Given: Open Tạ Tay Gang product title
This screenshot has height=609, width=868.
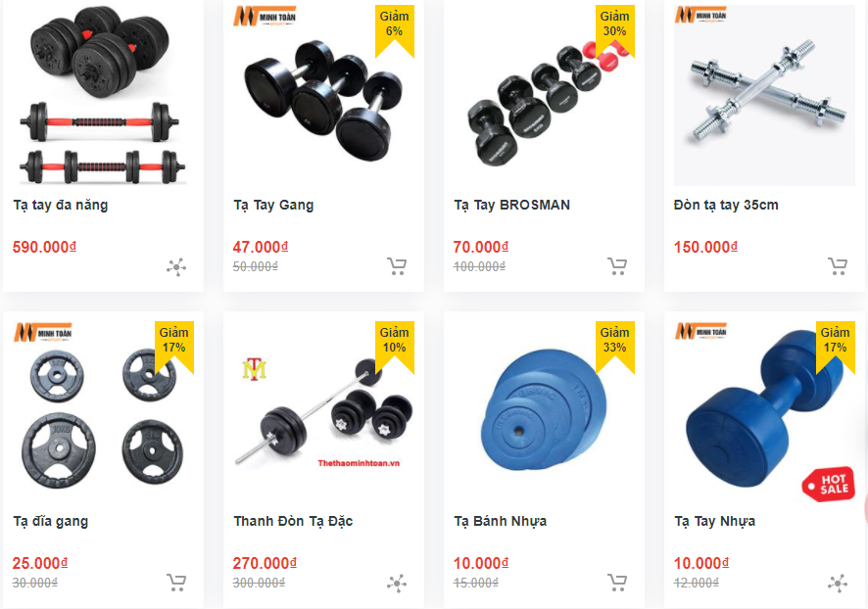Looking at the screenshot, I should pos(273,205).
